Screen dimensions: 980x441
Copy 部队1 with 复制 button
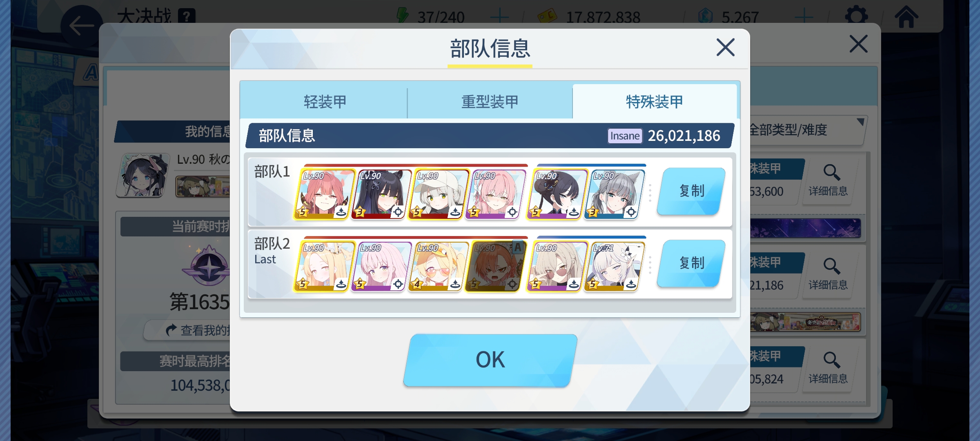pyautogui.click(x=691, y=191)
